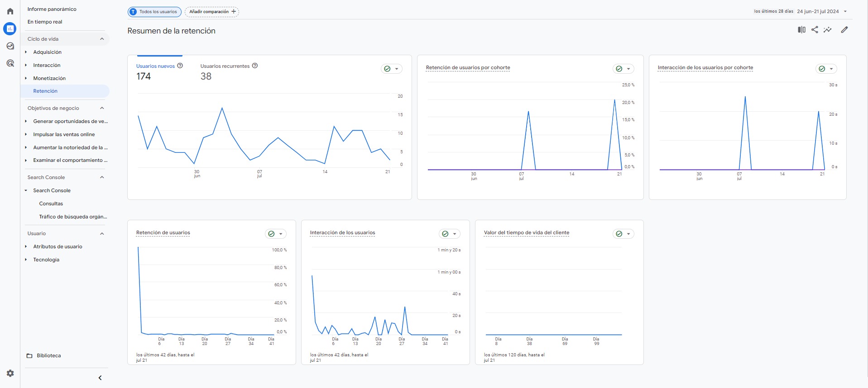
Task: Open the date range dropdown
Action: pos(822,12)
